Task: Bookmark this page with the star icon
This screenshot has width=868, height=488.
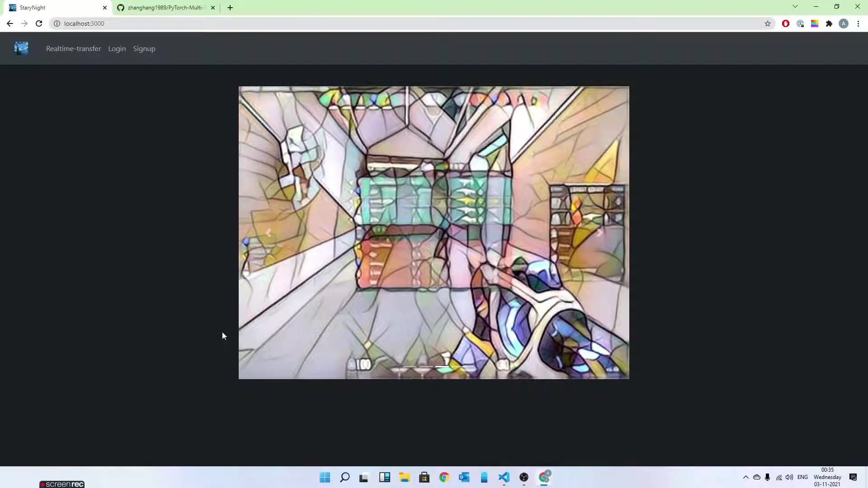Action: [768, 23]
